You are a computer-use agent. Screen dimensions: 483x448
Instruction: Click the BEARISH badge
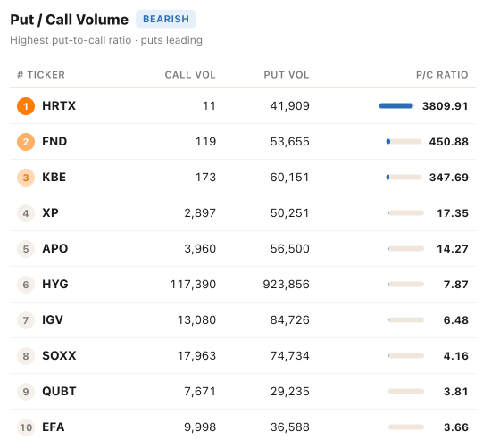click(x=166, y=19)
